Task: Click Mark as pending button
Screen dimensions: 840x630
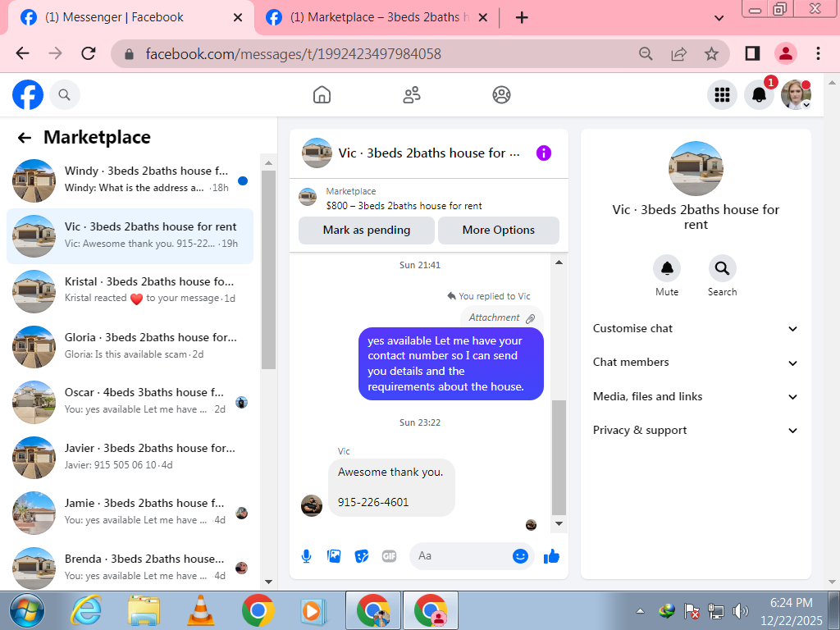Action: 367,231
